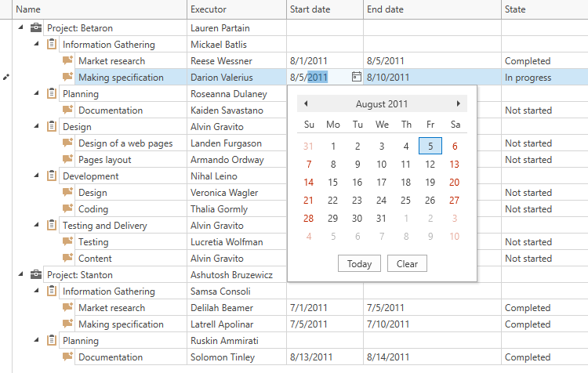Click next month arrow in calendar

[458, 103]
